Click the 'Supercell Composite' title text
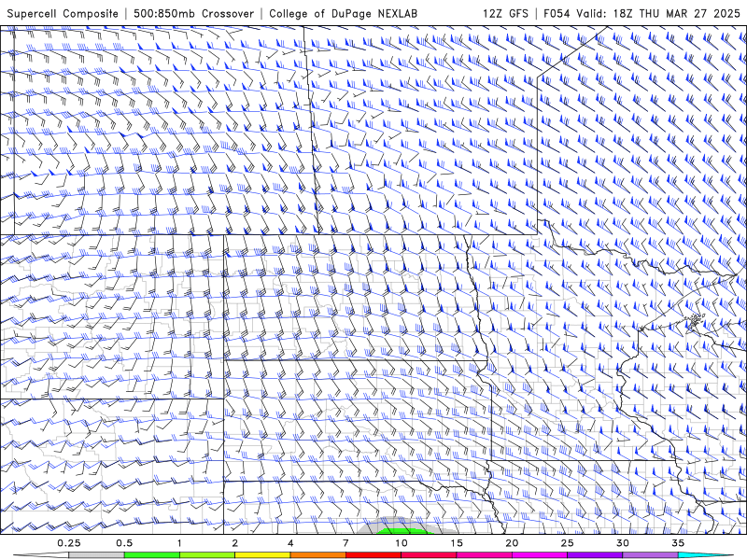Image resolution: width=747 pixels, height=560 pixels. click(x=63, y=13)
